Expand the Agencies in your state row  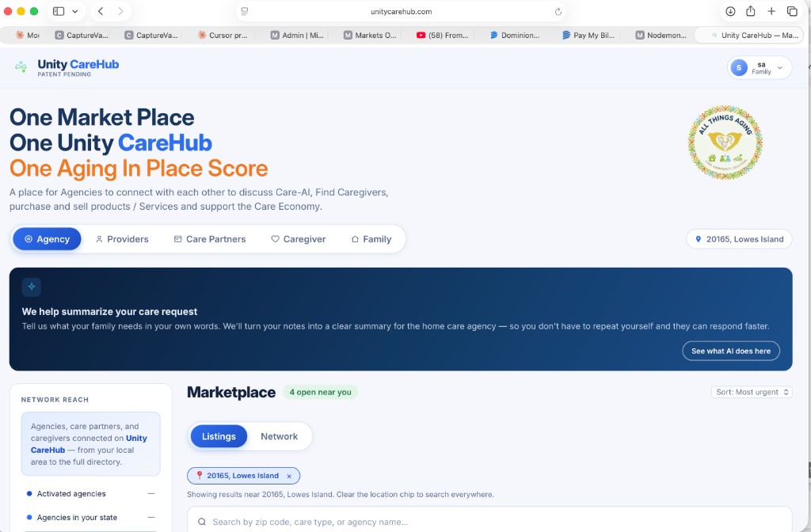tap(90, 518)
